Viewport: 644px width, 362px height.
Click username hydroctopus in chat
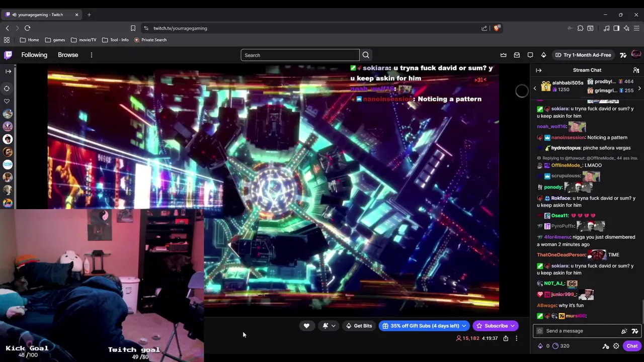click(566, 148)
